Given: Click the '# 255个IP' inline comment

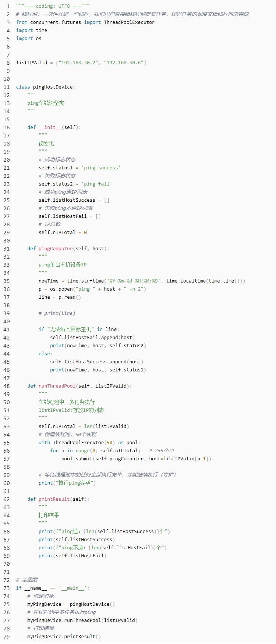Looking at the screenshot, I should [x=162, y=451].
